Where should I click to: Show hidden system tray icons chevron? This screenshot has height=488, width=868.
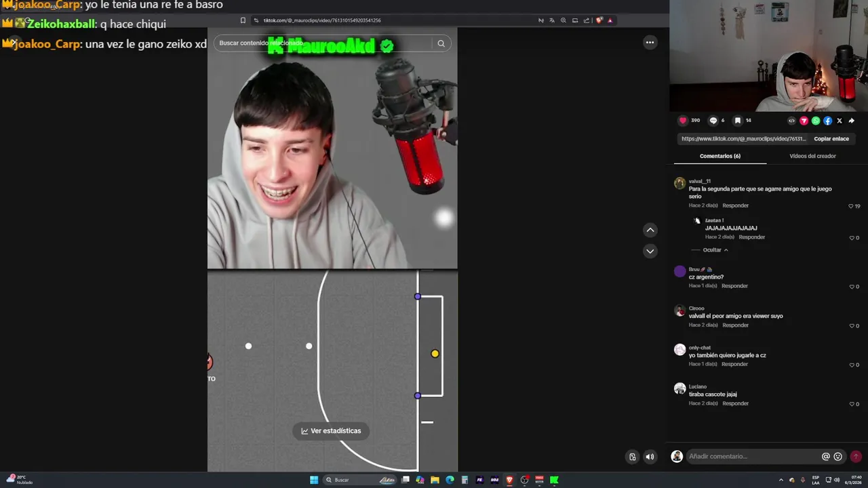pyautogui.click(x=781, y=480)
